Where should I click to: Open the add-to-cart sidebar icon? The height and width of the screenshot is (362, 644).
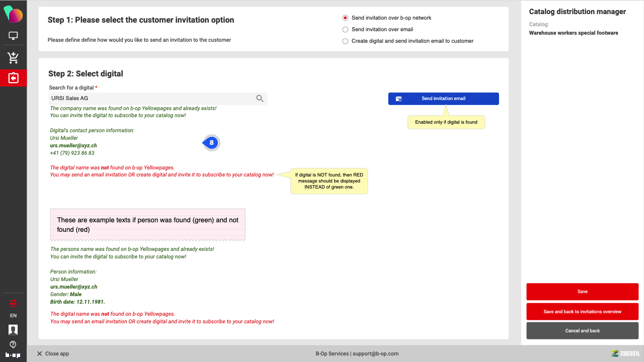[13, 57]
